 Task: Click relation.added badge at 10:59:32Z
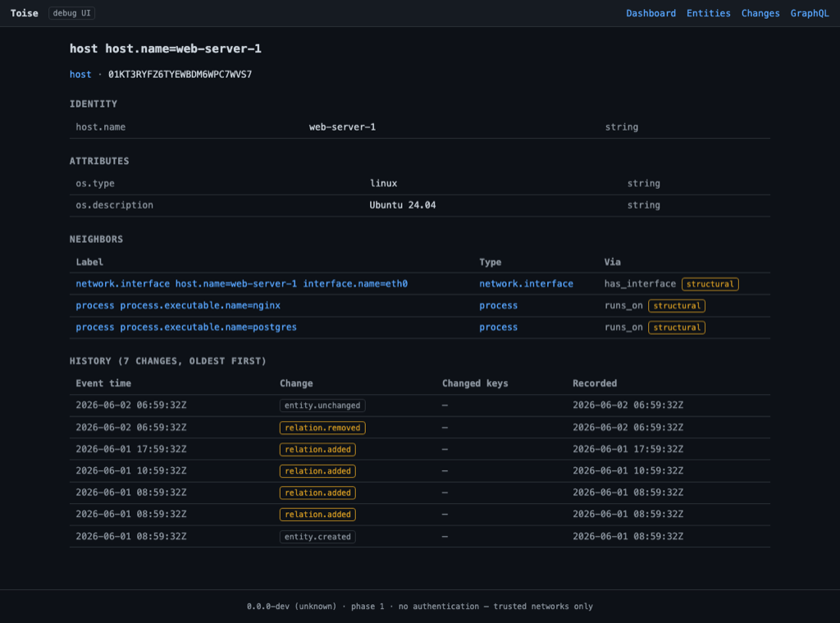tap(317, 471)
